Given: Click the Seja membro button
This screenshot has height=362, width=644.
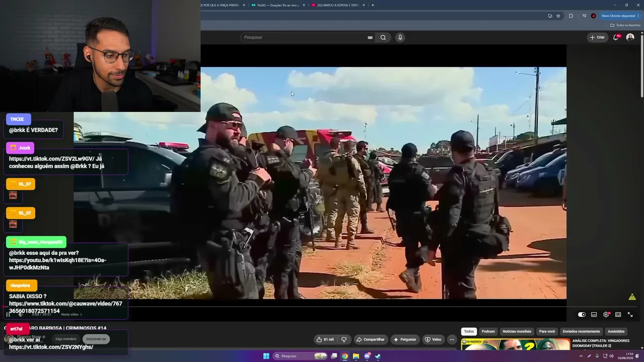Looking at the screenshot, I should (66, 339).
